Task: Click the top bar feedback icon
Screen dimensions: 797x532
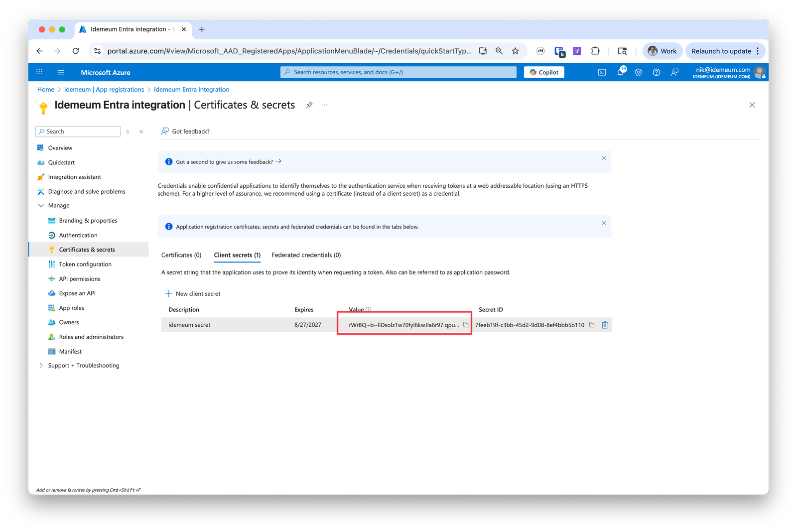Action: (674, 72)
